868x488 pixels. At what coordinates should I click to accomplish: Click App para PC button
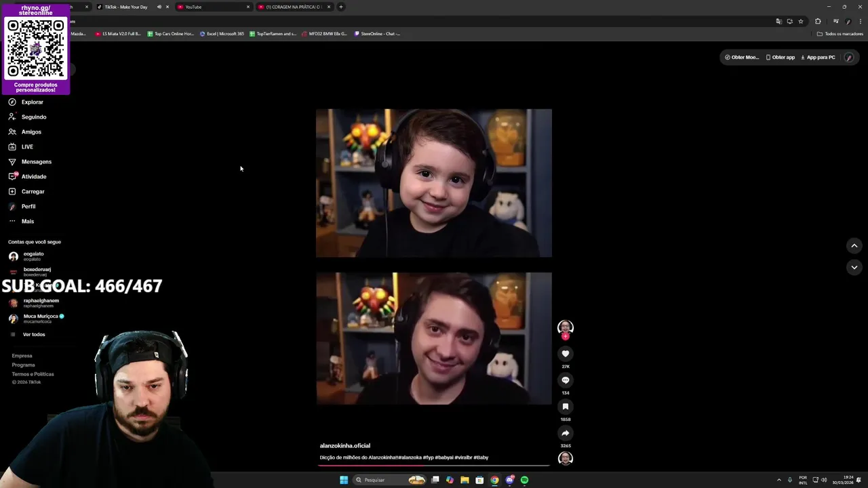pos(818,58)
